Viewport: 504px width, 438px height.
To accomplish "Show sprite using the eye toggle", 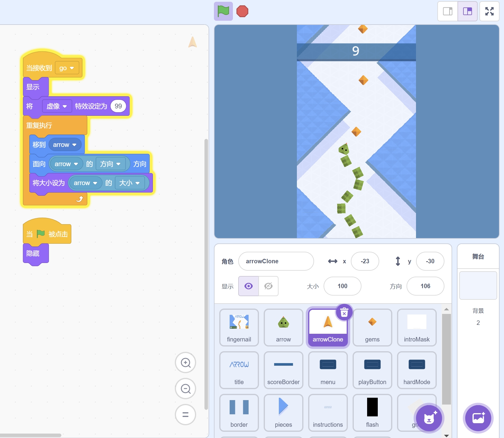I will coord(249,286).
